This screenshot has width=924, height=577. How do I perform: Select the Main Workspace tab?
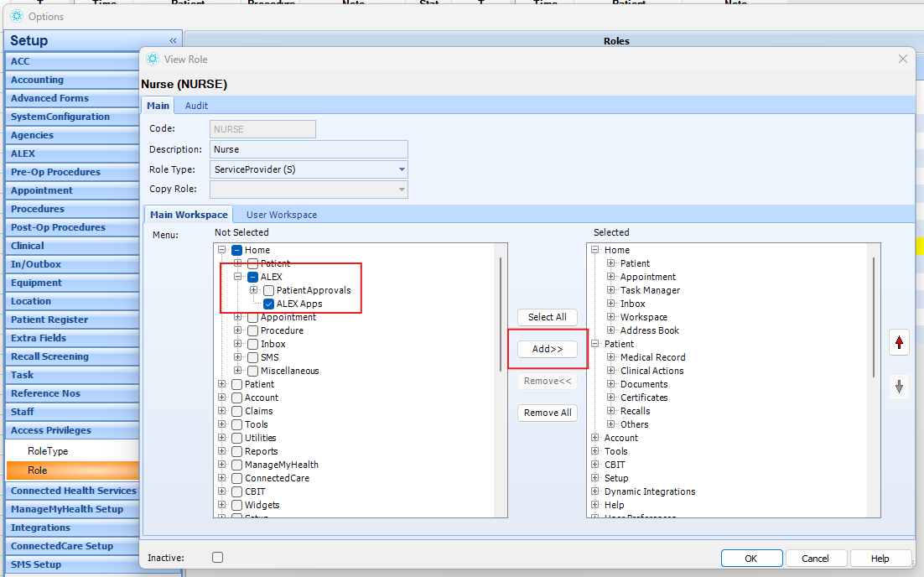tap(189, 215)
